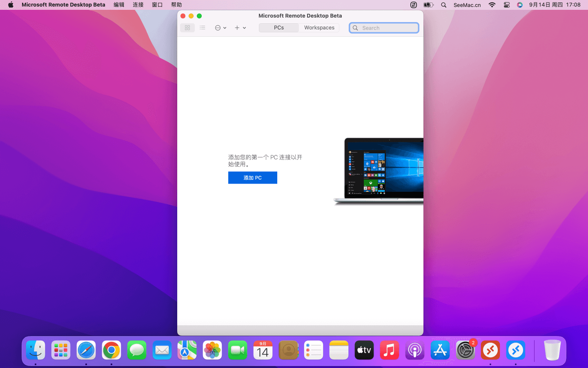
Task: Click the input source icon in menu bar
Action: [414, 5]
